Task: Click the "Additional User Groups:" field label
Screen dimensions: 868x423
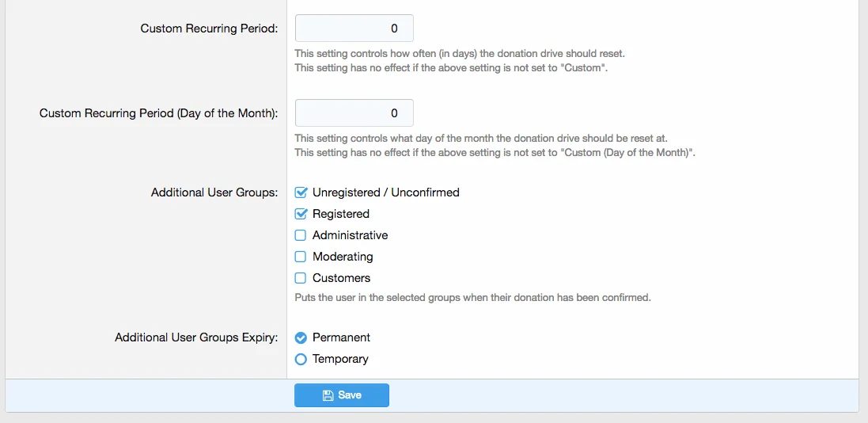Action: click(214, 192)
